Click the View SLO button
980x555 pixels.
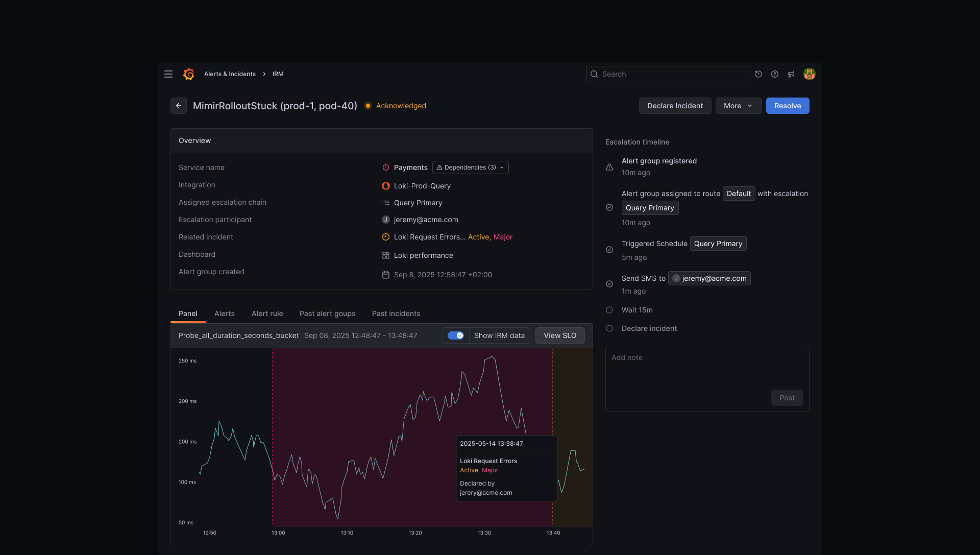[x=560, y=335]
